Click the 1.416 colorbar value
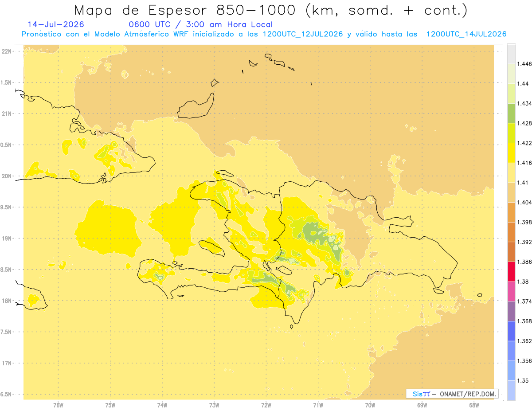This screenshot has width=532, height=411. [524, 163]
